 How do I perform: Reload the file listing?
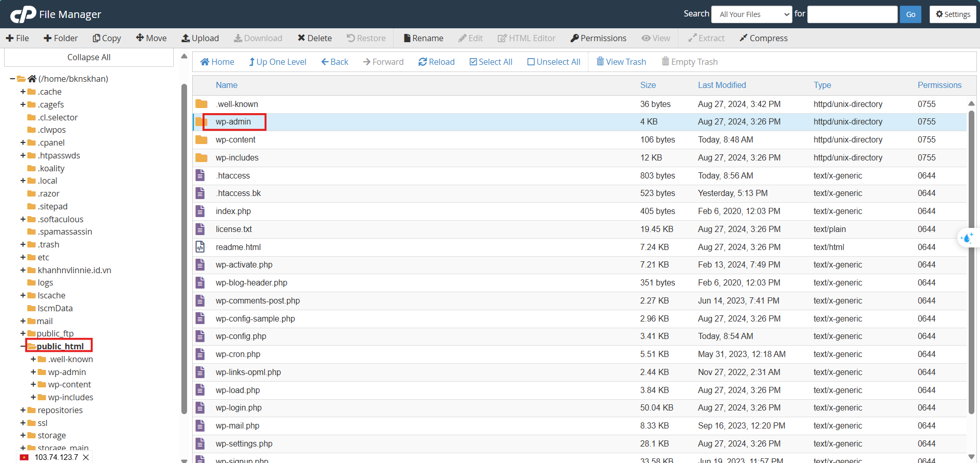click(436, 62)
